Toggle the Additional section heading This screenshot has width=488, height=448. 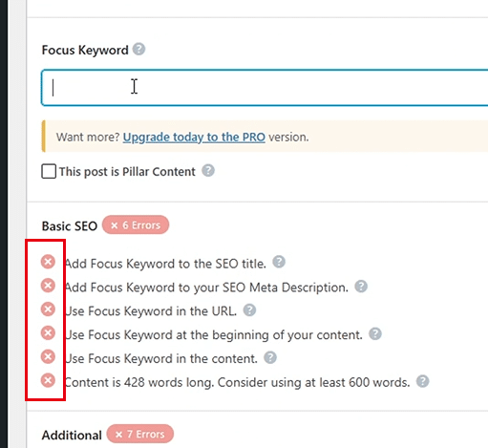(72, 435)
